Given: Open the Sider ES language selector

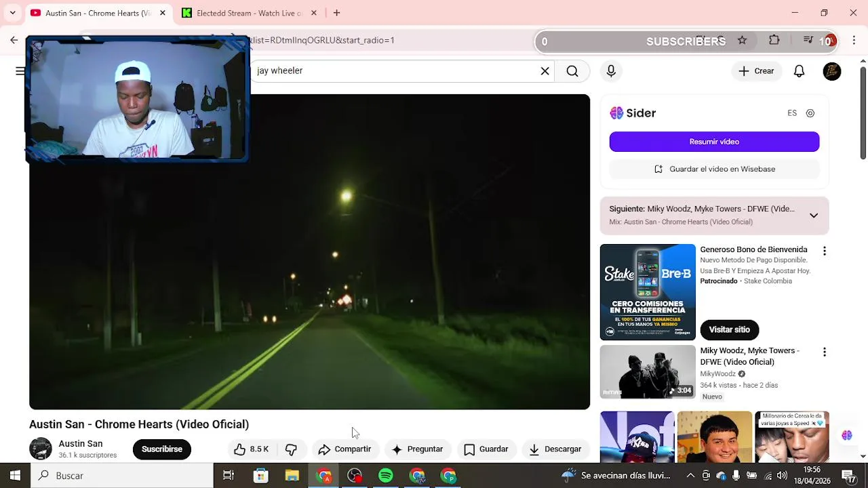Looking at the screenshot, I should pos(792,113).
